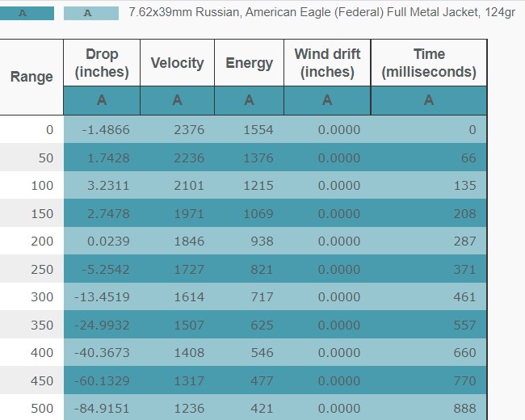Viewport: 525px width, 420px height.
Task: Select drop value -60.1329
Action: 102,380
